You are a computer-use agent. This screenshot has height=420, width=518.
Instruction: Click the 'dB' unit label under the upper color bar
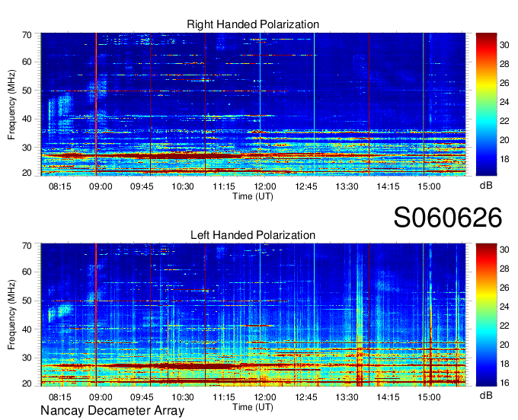pos(486,186)
